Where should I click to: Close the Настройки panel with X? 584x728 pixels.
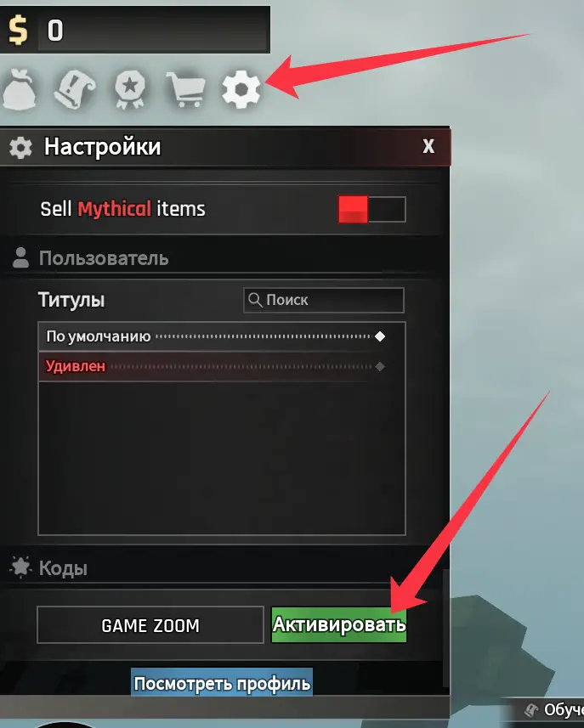coord(428,146)
